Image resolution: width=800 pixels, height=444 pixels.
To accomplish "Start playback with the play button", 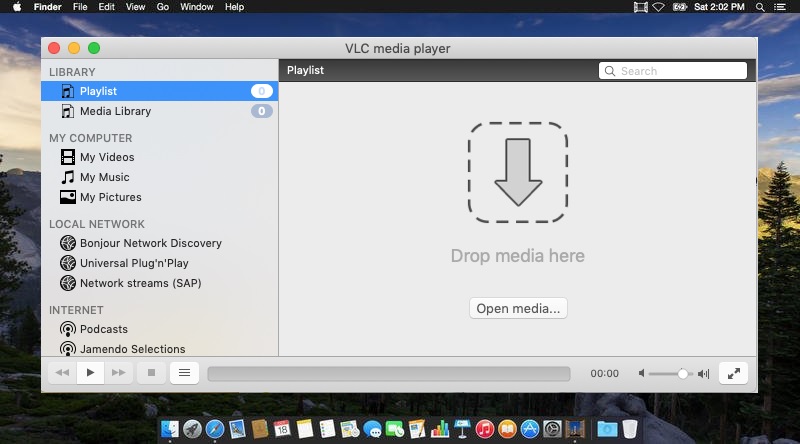I will (x=90, y=373).
